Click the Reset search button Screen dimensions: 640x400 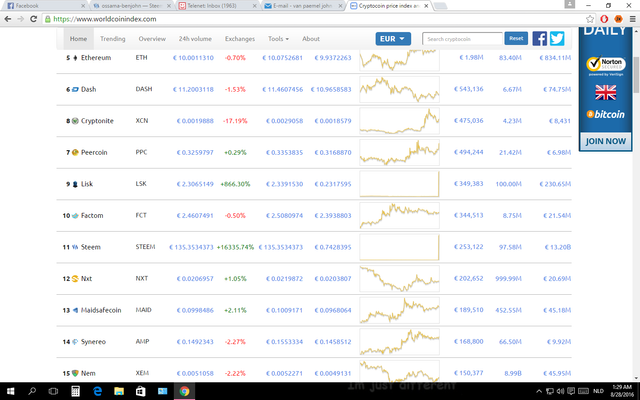516,38
